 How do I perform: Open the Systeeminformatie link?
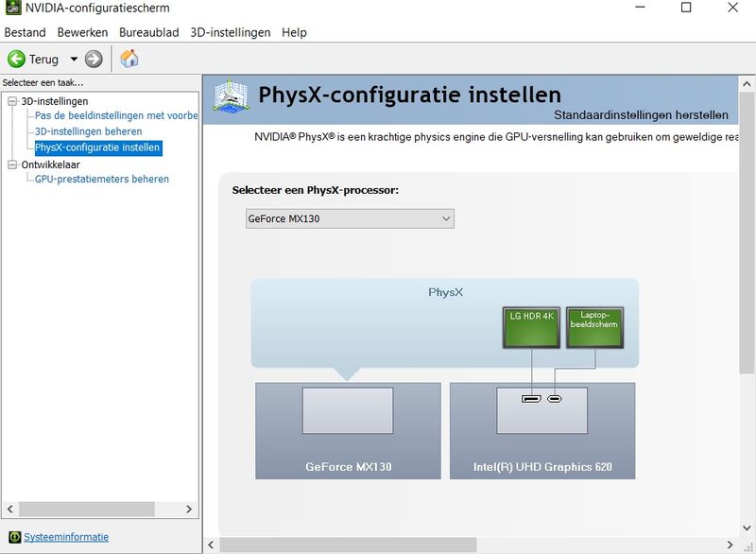point(66,537)
